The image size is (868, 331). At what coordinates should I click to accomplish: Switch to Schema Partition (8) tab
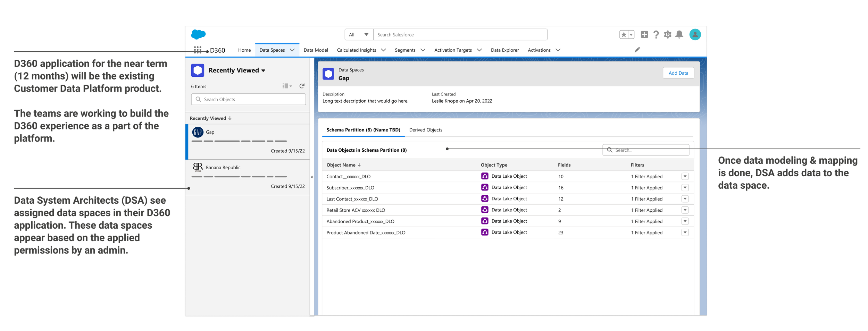coord(364,130)
